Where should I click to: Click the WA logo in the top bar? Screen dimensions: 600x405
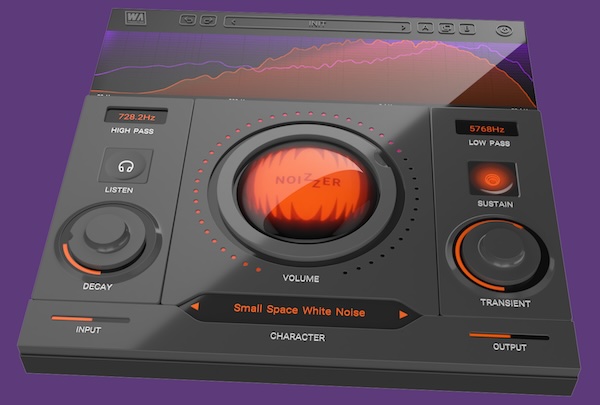pos(135,18)
